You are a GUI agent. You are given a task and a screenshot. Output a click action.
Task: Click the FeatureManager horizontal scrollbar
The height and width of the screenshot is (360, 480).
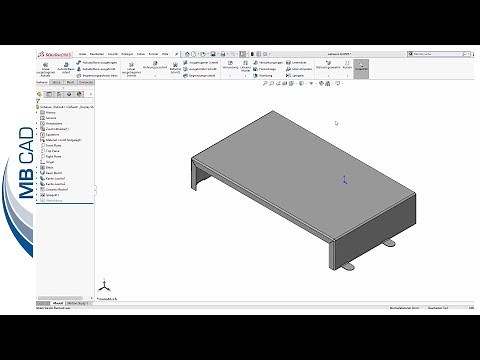[x=60, y=298]
